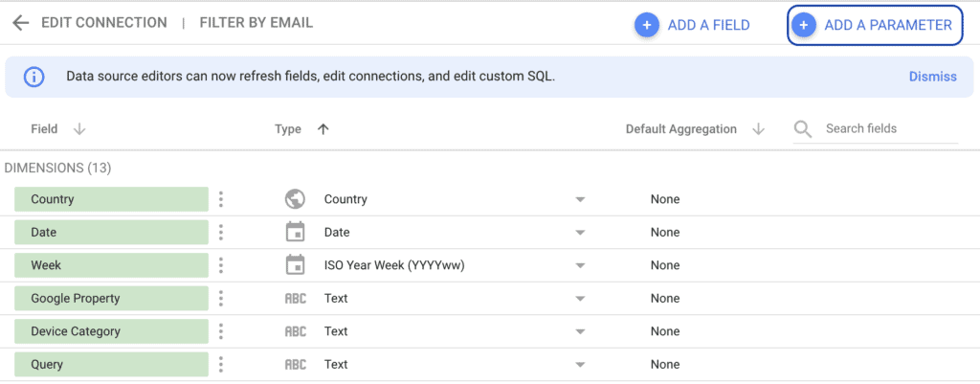Click the Default Aggregation column header
Screen dimensions: 980x384
[680, 129]
